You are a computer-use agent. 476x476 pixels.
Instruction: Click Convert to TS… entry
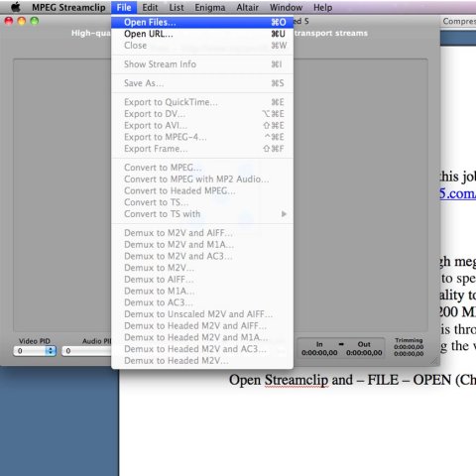click(202, 202)
